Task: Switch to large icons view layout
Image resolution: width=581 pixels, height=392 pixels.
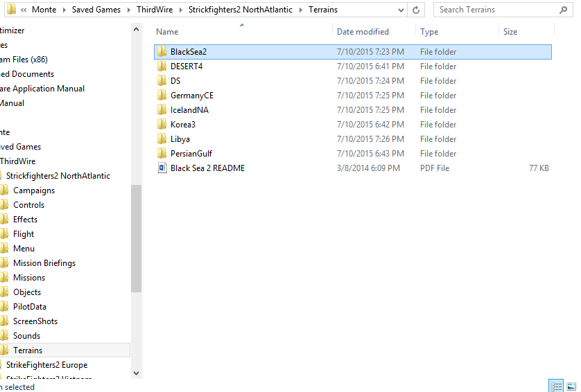Action: 571,386
